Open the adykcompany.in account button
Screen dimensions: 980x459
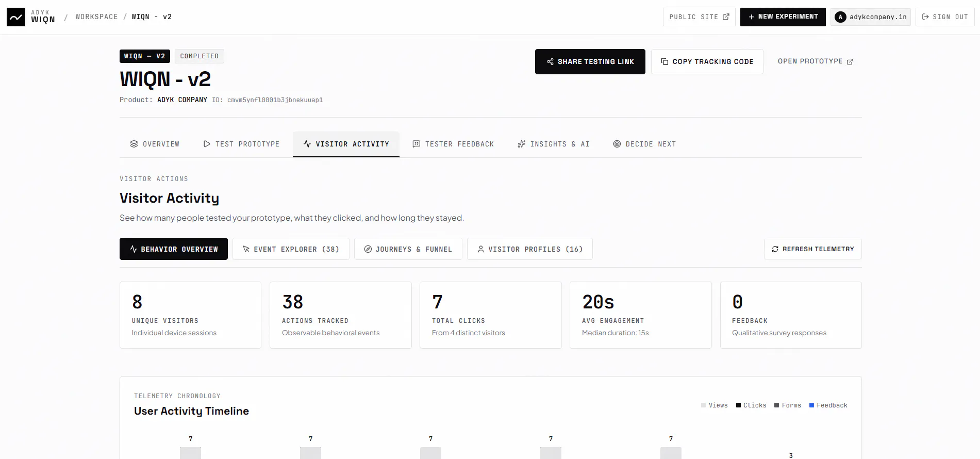pos(871,17)
